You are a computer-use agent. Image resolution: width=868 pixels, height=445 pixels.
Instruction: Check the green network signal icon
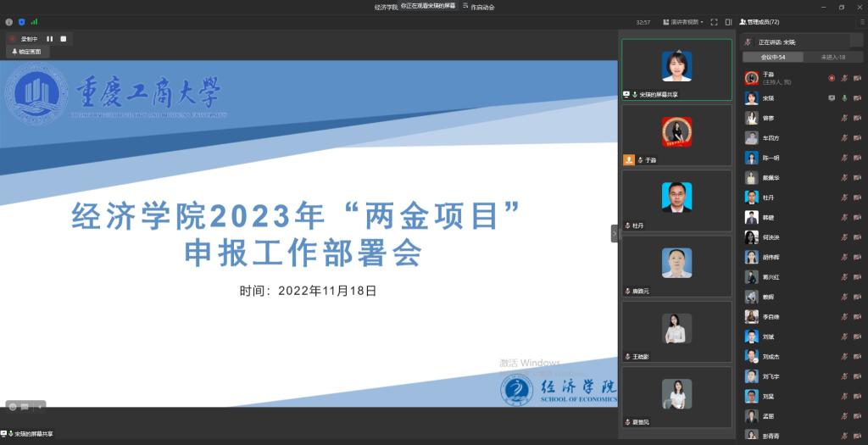(x=34, y=22)
